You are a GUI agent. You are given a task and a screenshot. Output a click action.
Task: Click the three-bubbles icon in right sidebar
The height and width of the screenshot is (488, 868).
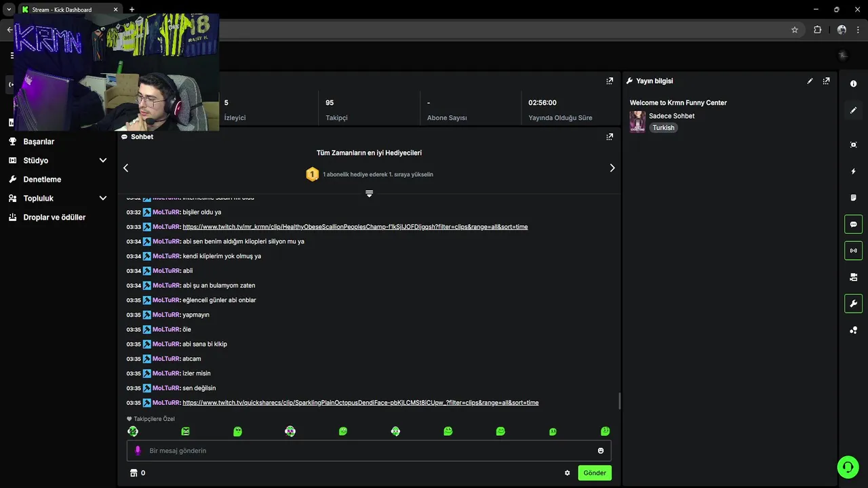pos(853,330)
